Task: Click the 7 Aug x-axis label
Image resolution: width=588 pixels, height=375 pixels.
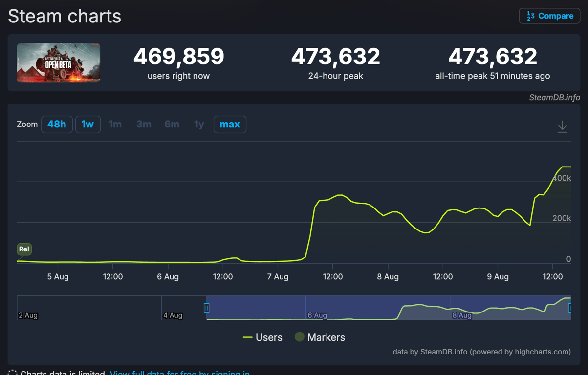Action: (278, 277)
